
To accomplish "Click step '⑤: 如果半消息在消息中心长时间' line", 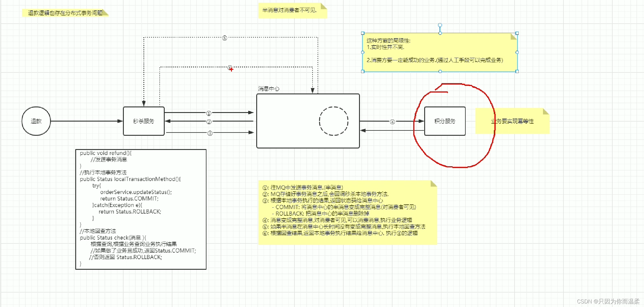I will [x=344, y=227].
